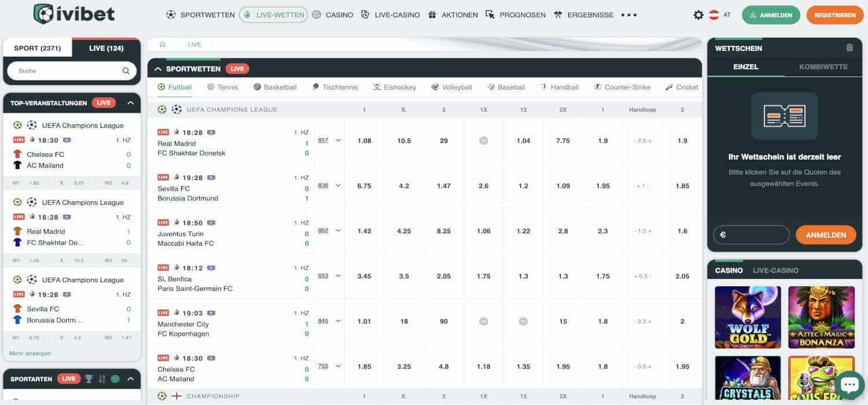Screen dimensions: 868x405
Task: Open the Prognosen menu item
Action: pyautogui.click(x=516, y=15)
